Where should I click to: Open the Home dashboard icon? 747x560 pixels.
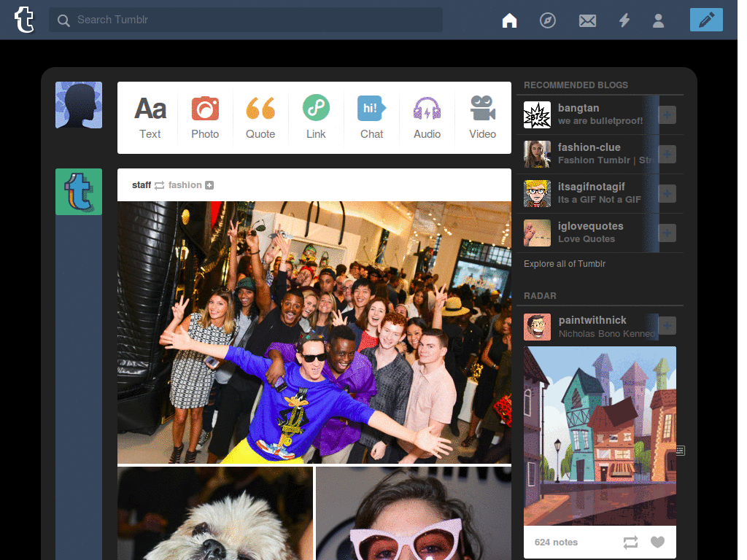(509, 20)
